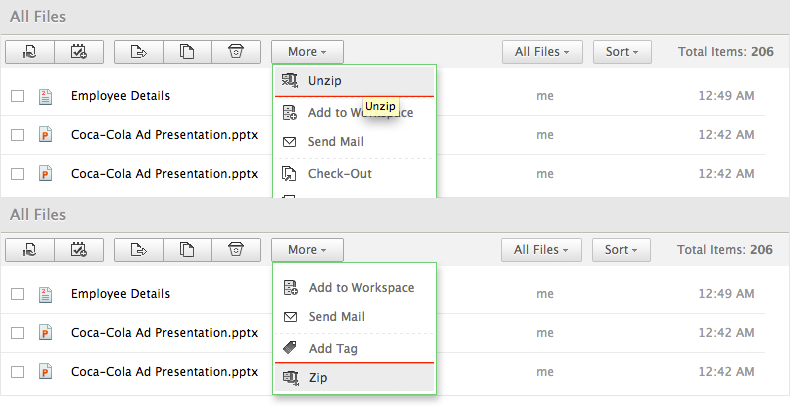Check the Employee Details checkbox in lower list

point(17,294)
